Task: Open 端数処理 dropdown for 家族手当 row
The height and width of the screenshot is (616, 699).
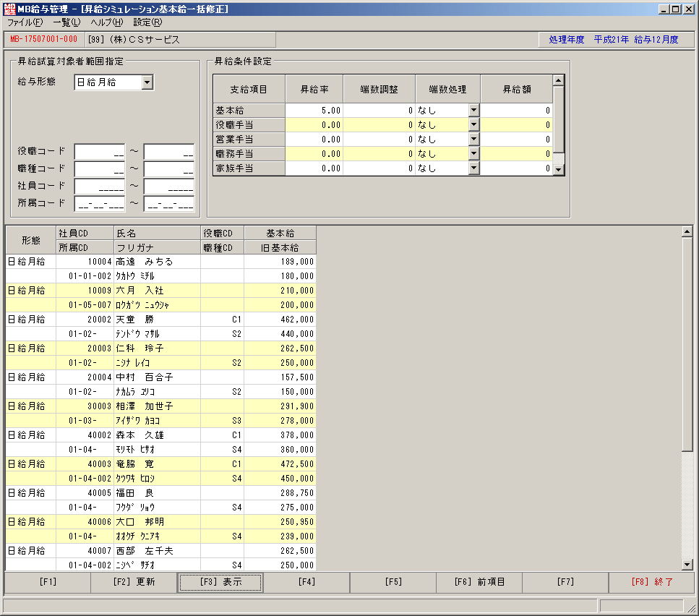Action: click(474, 168)
